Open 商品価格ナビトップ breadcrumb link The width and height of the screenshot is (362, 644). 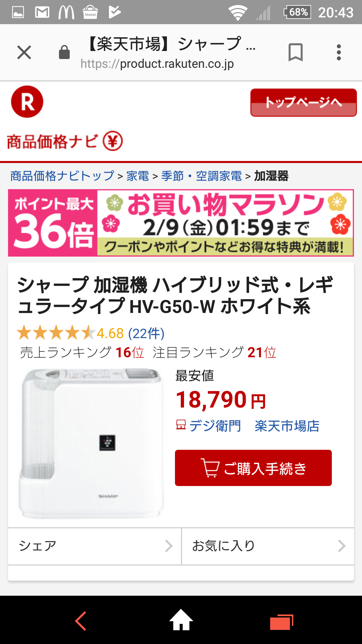[x=62, y=176]
